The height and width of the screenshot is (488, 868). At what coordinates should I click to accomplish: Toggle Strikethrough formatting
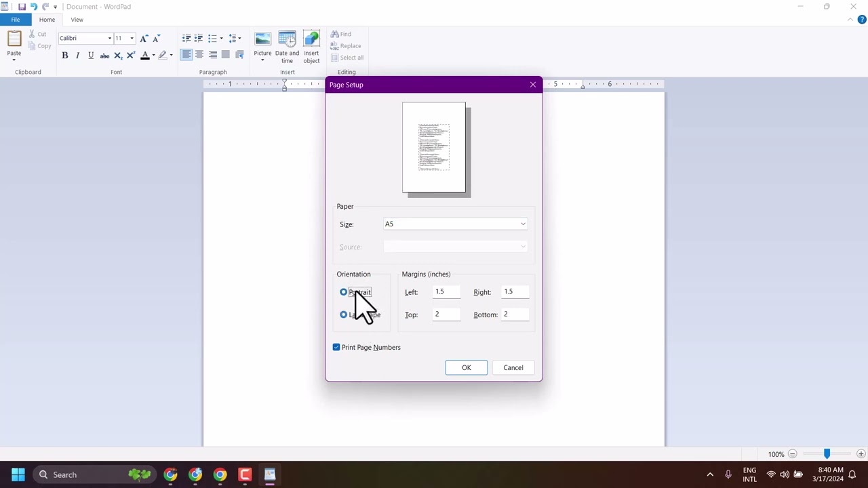click(x=104, y=55)
